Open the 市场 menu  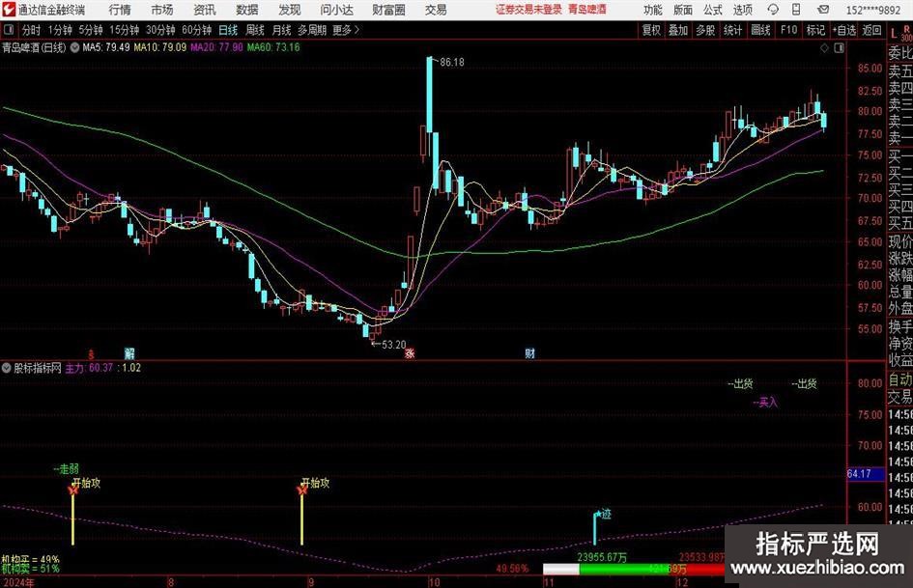point(162,10)
